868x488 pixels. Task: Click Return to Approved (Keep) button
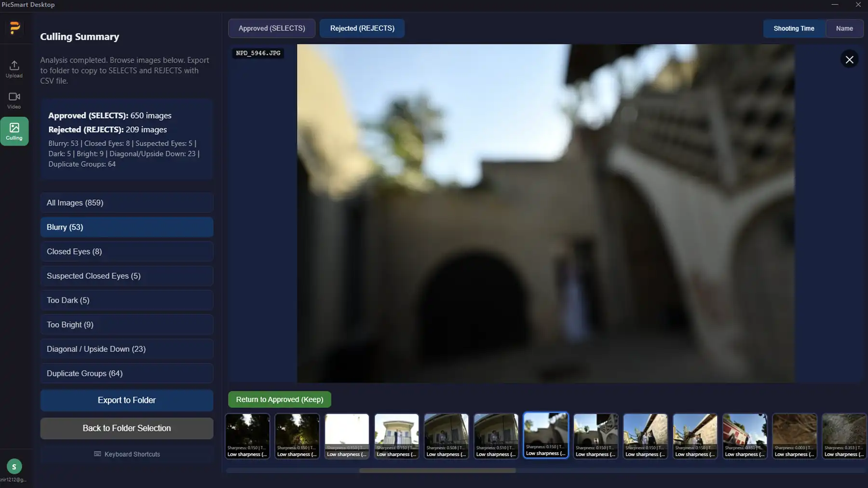(x=280, y=399)
